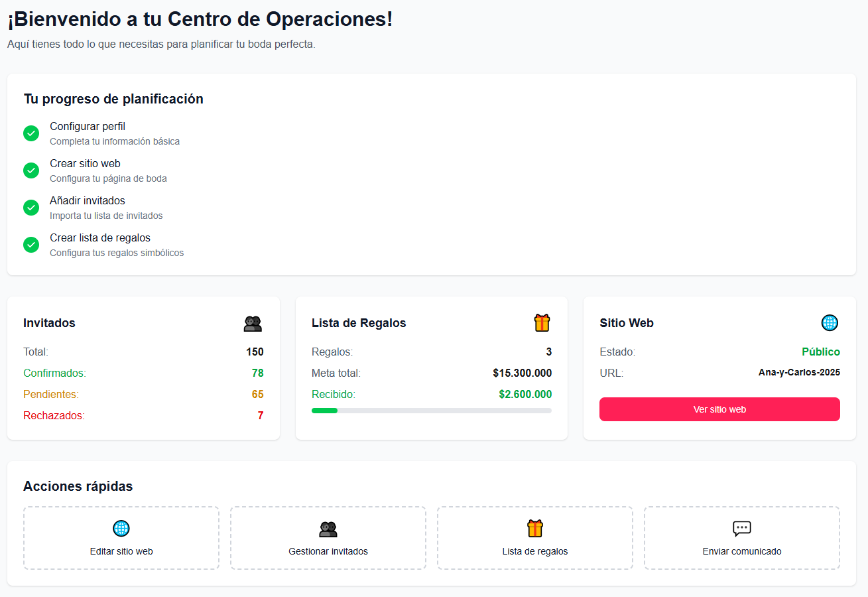
Task: Toggle the checkmark beside Añadir invitados
Action: pyautogui.click(x=31, y=208)
